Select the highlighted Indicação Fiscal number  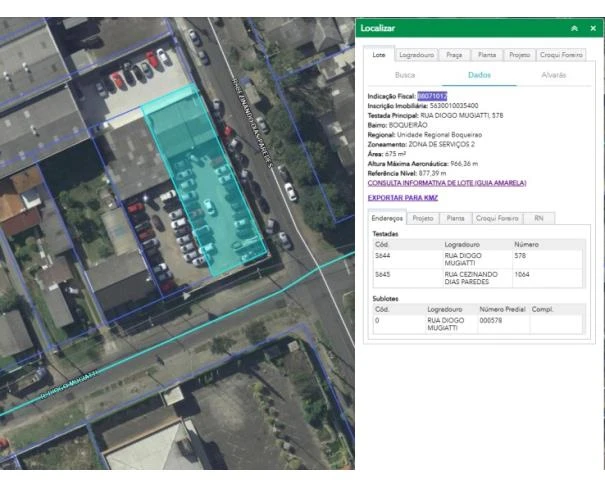point(432,96)
